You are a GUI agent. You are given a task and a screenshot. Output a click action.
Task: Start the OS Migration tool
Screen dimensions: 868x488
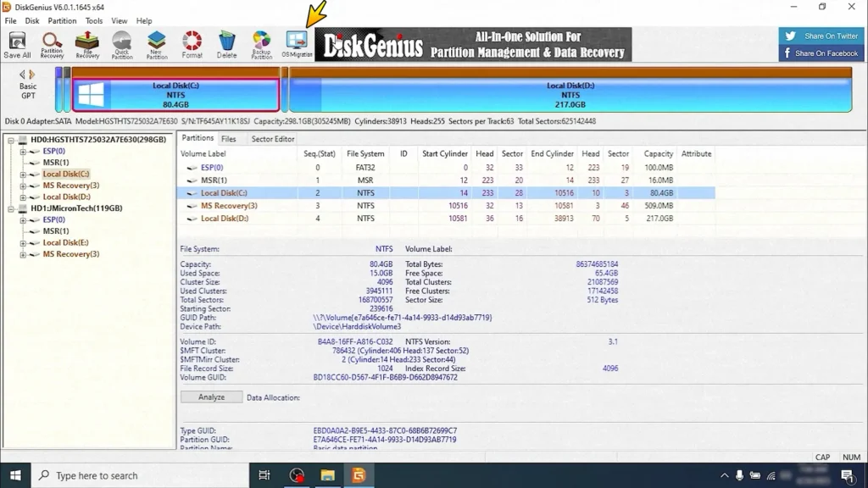coord(297,44)
